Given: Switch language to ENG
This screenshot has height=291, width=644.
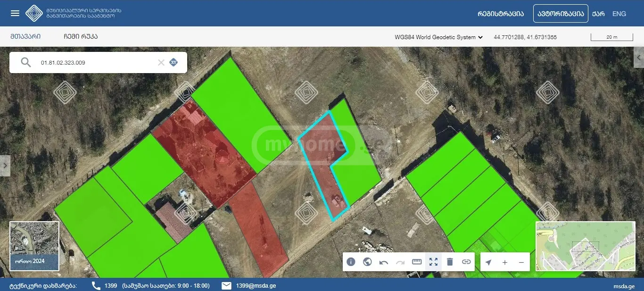Looking at the screenshot, I should (x=619, y=14).
